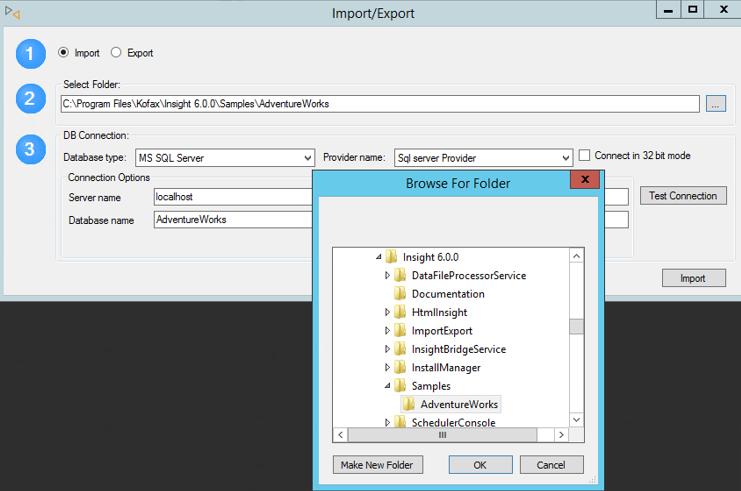Screen dimensions: 741x491
Task: Click the Import button at bottom right
Action: tap(693, 278)
